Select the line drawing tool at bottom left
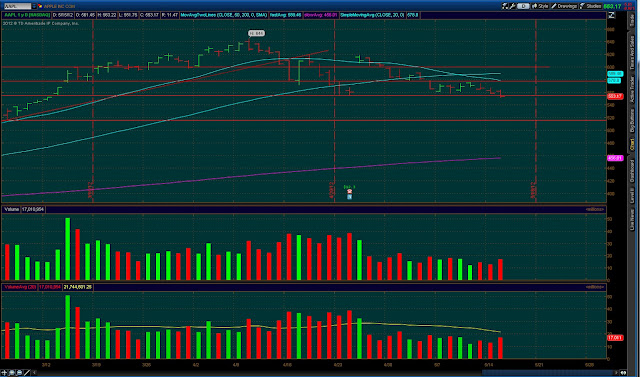Viewport: 640px width, 377px height. click(27, 373)
